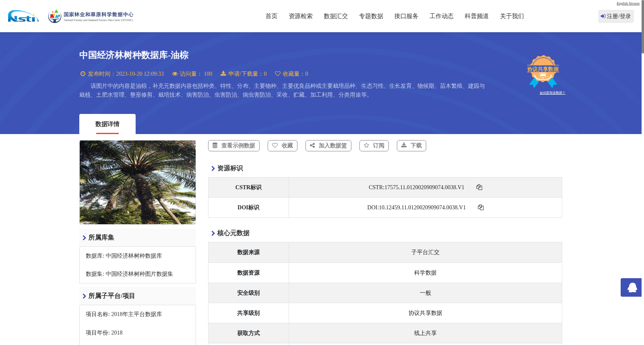644x345 pixels.
Task: Click 项目名称: 2018年主平台数据库 entry
Action: [x=124, y=314]
